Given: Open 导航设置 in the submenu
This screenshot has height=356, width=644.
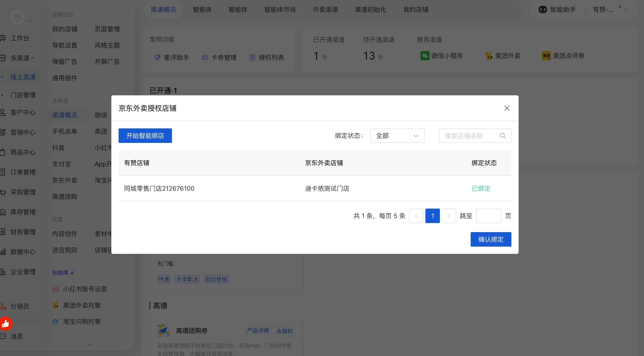Looking at the screenshot, I should (x=64, y=45).
